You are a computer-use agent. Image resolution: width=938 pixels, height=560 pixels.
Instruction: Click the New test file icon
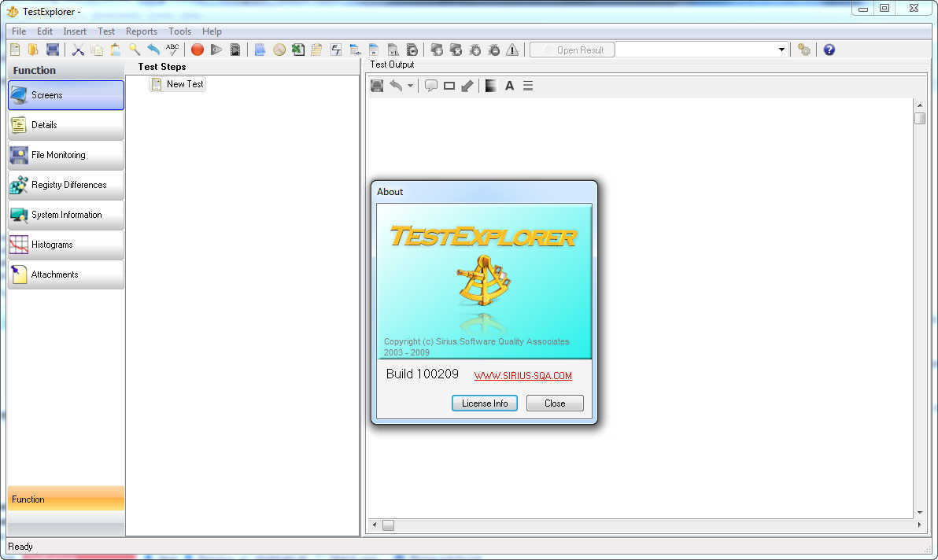tap(15, 50)
